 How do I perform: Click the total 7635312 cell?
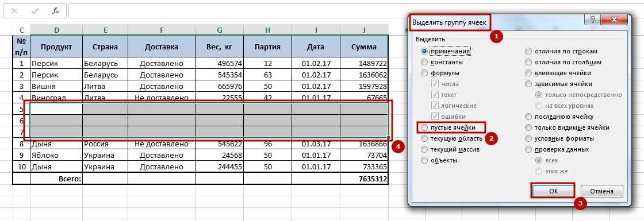[365, 179]
